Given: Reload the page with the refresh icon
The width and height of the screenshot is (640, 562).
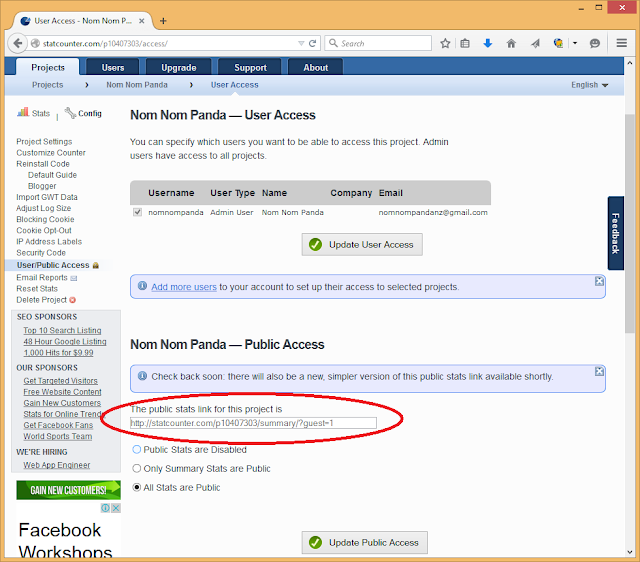Looking at the screenshot, I should pyautogui.click(x=313, y=43).
